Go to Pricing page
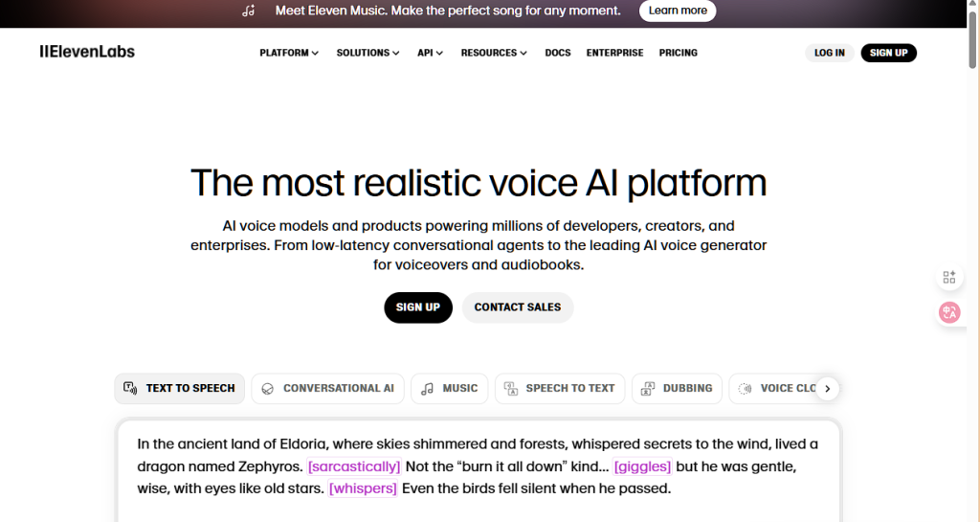980x522 pixels. tap(679, 53)
